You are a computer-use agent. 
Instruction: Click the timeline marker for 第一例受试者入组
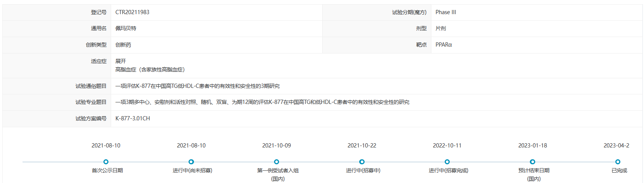tap(277, 162)
